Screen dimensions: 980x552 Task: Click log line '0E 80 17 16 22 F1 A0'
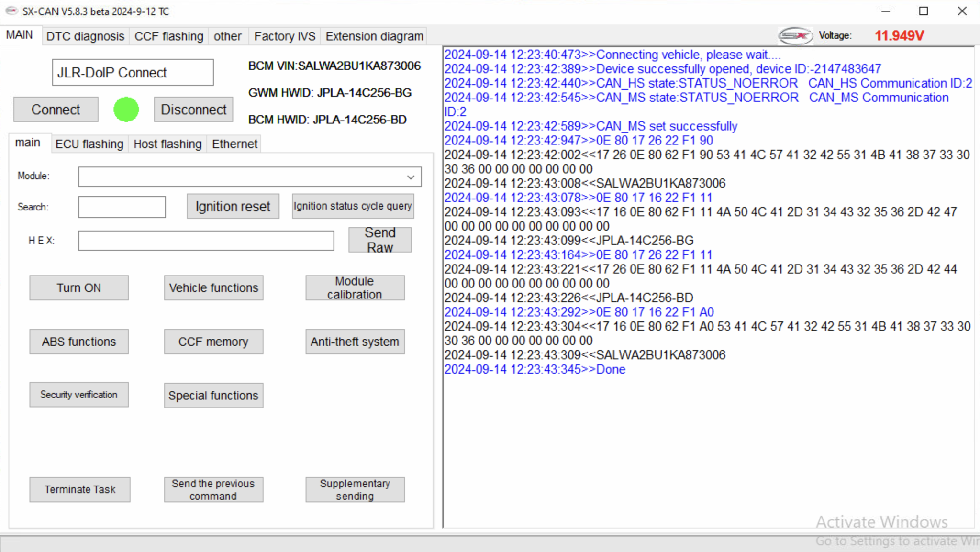click(579, 312)
